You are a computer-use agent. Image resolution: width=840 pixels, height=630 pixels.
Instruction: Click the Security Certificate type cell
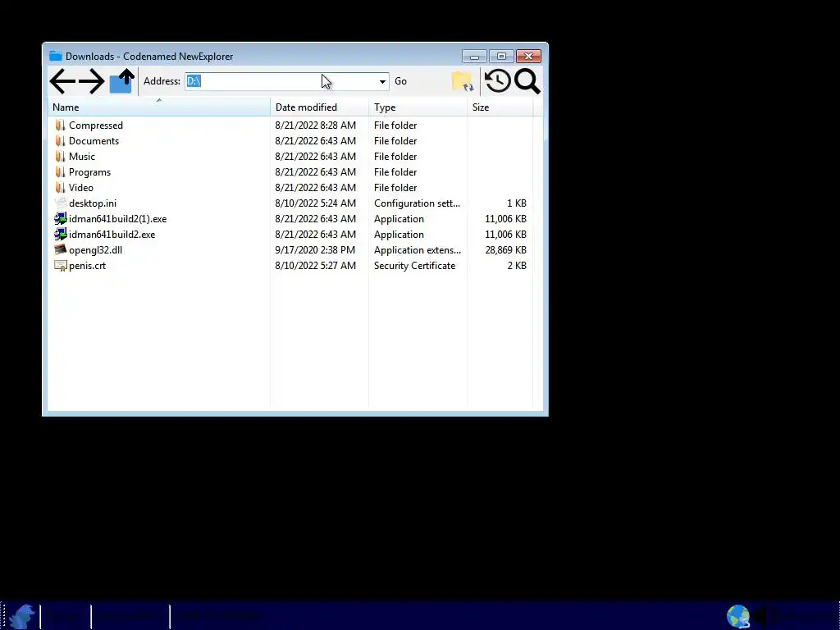point(414,266)
